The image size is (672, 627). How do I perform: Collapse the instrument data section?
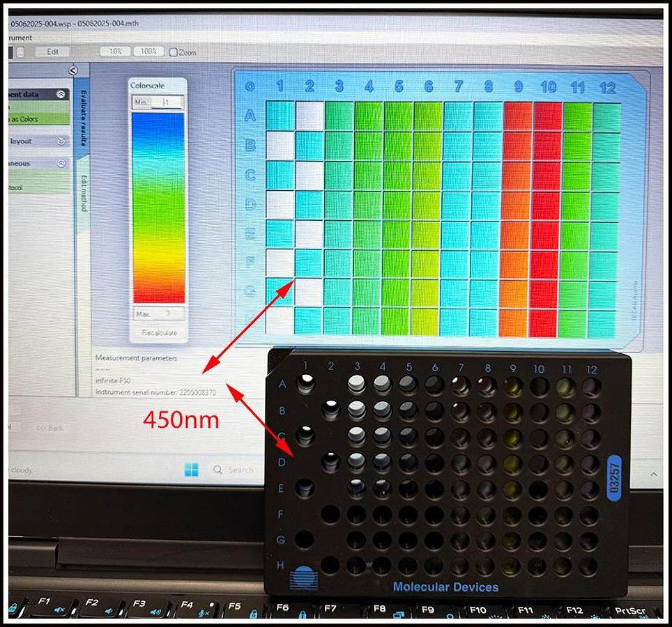click(x=61, y=94)
